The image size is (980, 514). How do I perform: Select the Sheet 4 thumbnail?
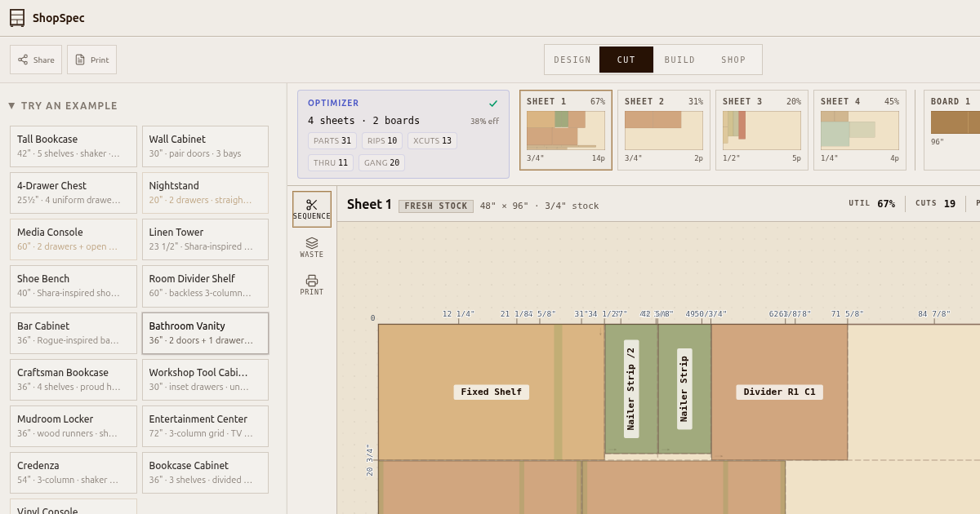click(860, 131)
